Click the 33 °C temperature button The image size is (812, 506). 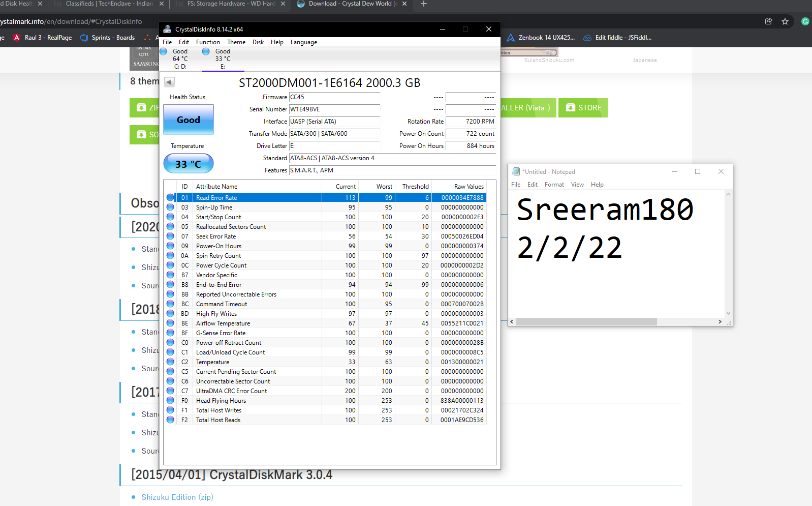pos(189,164)
